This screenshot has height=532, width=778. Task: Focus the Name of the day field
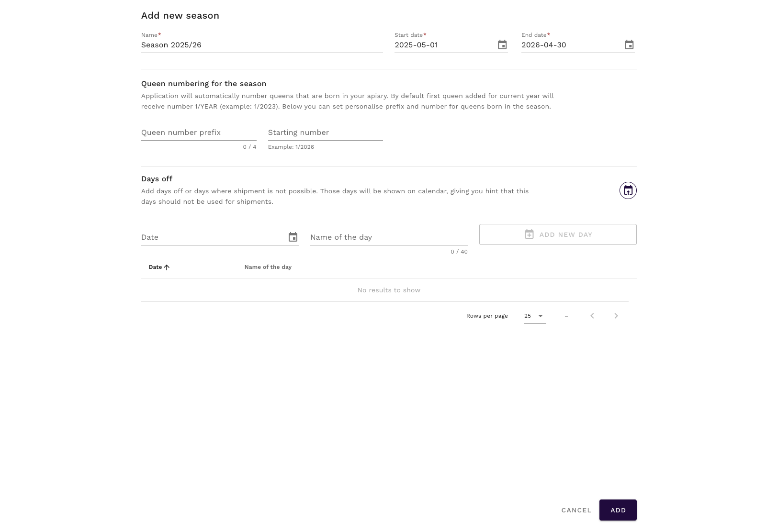[x=388, y=237]
